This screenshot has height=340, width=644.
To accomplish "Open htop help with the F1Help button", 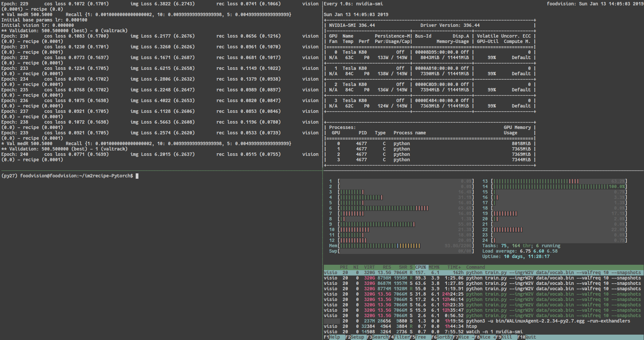I will (332, 337).
